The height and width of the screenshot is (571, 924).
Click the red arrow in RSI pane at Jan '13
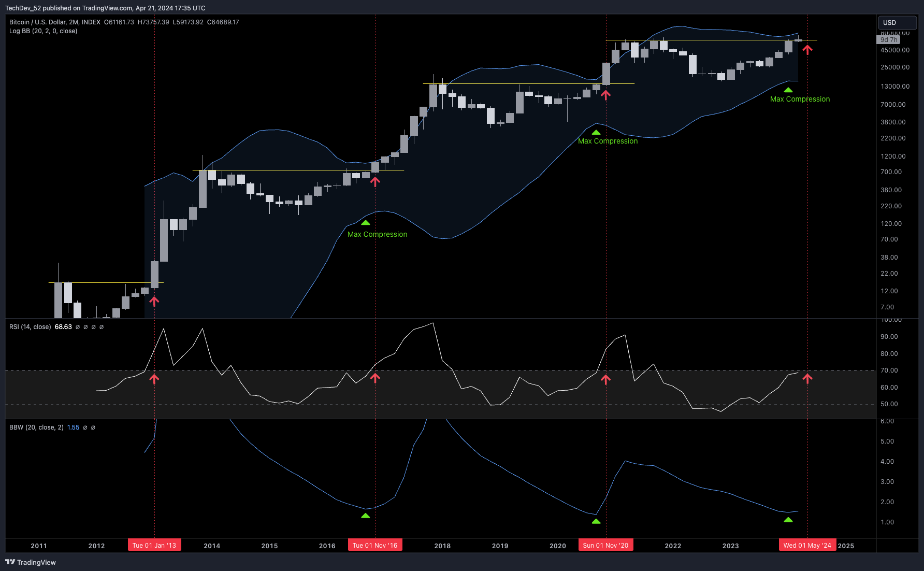click(x=154, y=379)
